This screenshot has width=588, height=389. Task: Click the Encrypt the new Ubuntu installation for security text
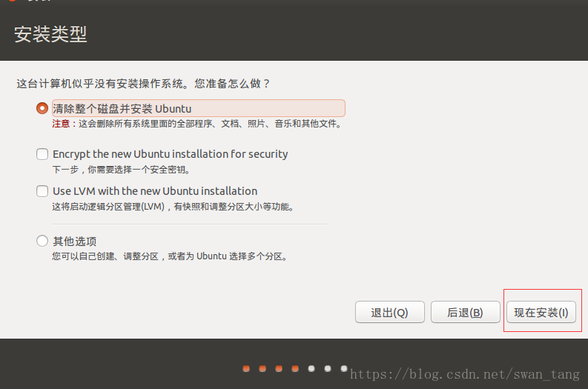point(171,154)
